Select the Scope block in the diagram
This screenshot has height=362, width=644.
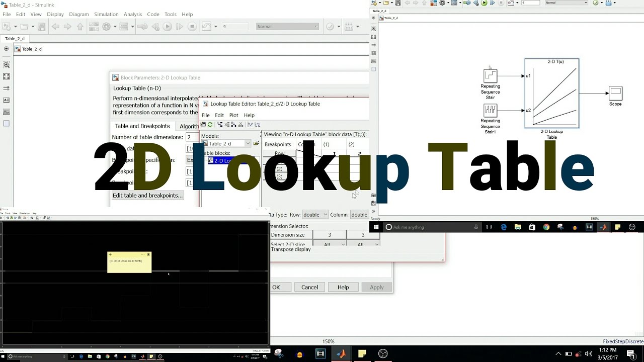point(615,93)
